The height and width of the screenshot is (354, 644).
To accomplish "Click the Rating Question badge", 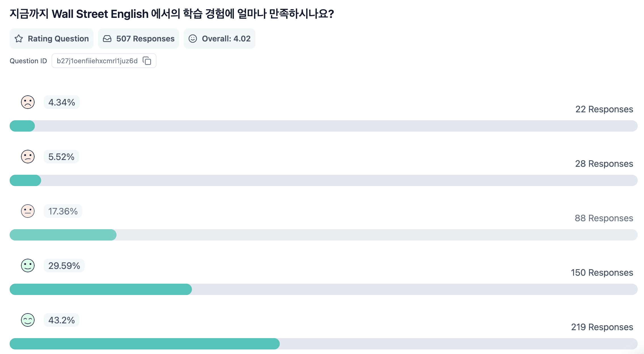I will tap(52, 39).
